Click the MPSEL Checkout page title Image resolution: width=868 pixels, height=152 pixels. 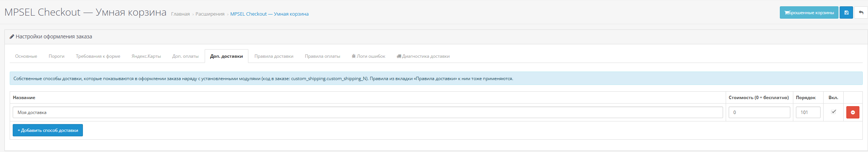86,12
